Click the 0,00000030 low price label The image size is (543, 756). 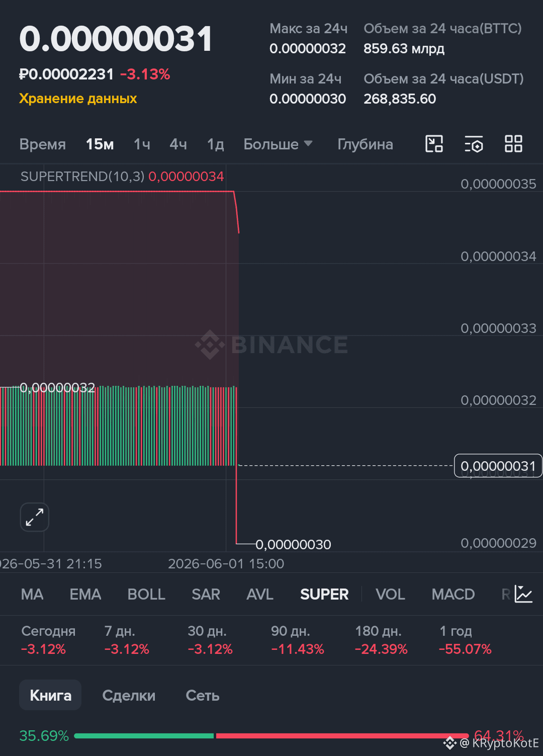pos(294,545)
